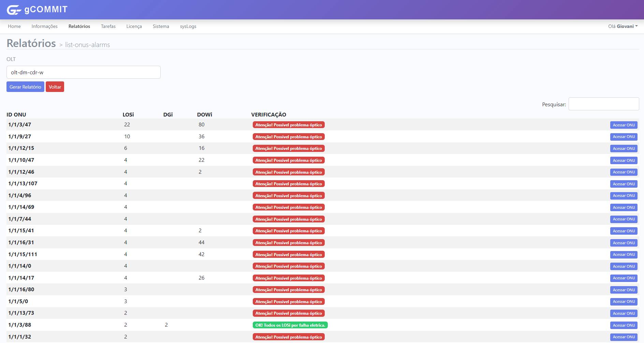644x343 pixels.
Task: Open the Olá Giovani user dropdown
Action: pos(623,26)
